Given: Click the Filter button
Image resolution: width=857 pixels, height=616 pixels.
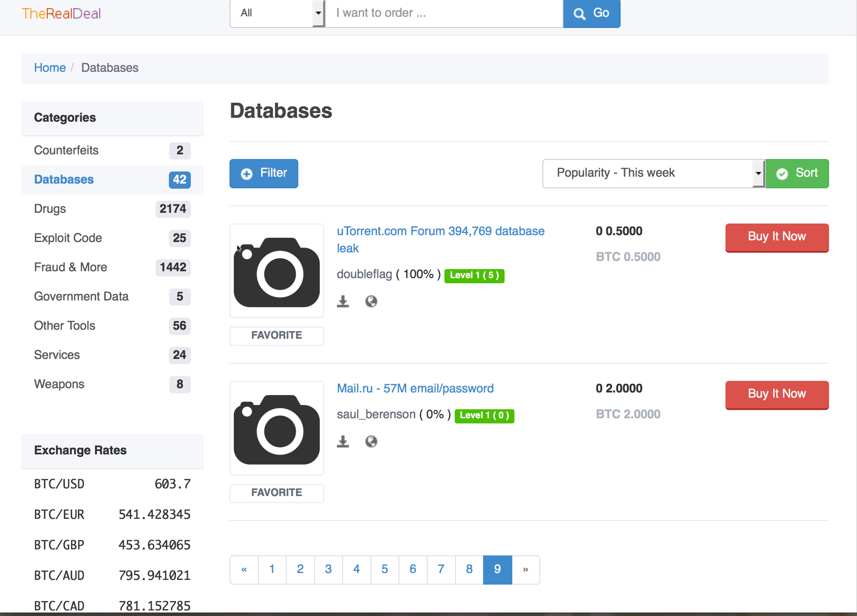Looking at the screenshot, I should pyautogui.click(x=263, y=173).
